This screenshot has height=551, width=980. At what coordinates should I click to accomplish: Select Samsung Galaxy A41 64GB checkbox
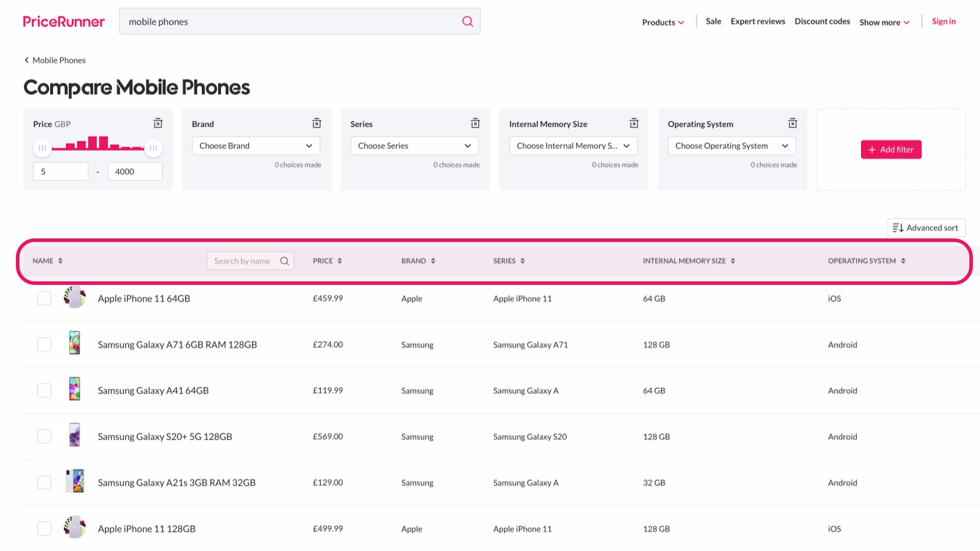point(44,390)
